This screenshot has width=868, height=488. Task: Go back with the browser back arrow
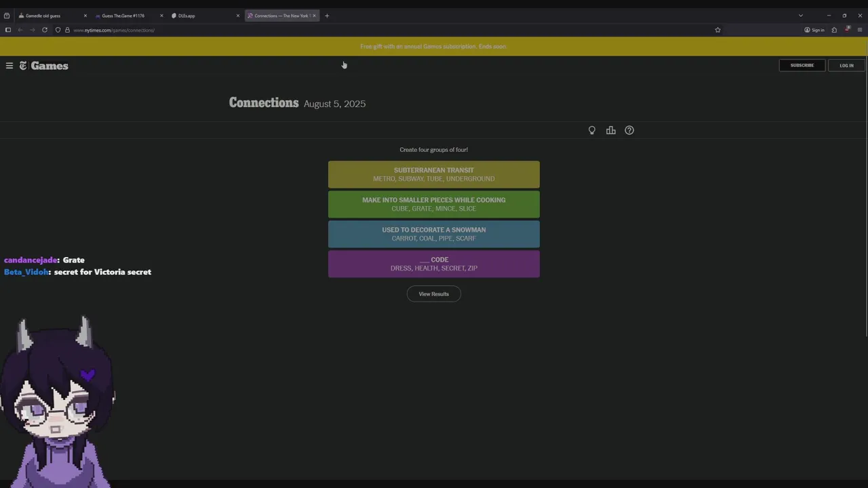tap(20, 30)
